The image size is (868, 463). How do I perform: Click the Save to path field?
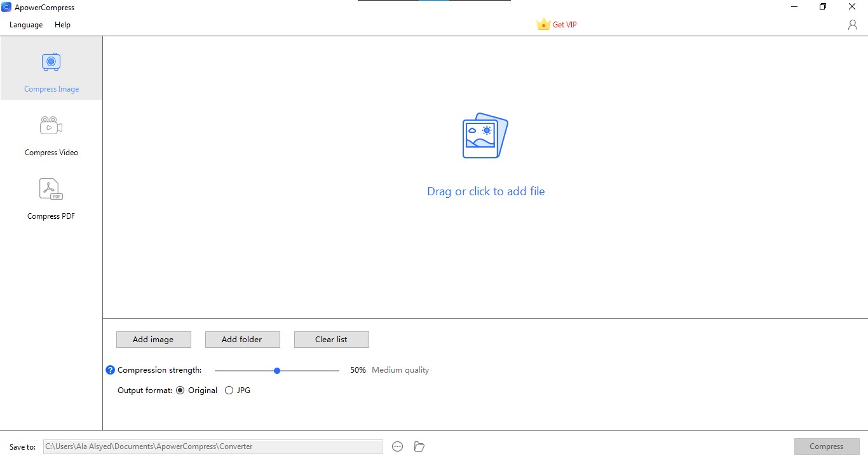pos(213,446)
